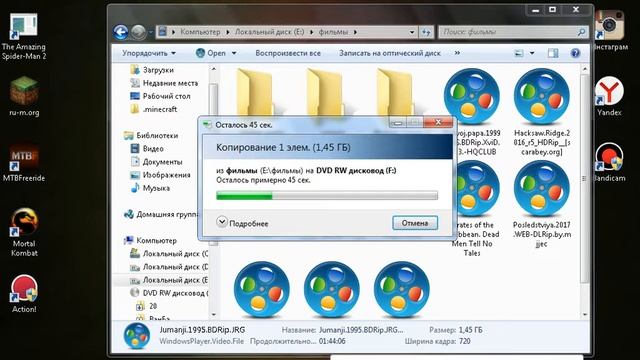The image size is (640, 360).
Task: Select Библиотеки in the navigation pane
Action: pos(151,136)
